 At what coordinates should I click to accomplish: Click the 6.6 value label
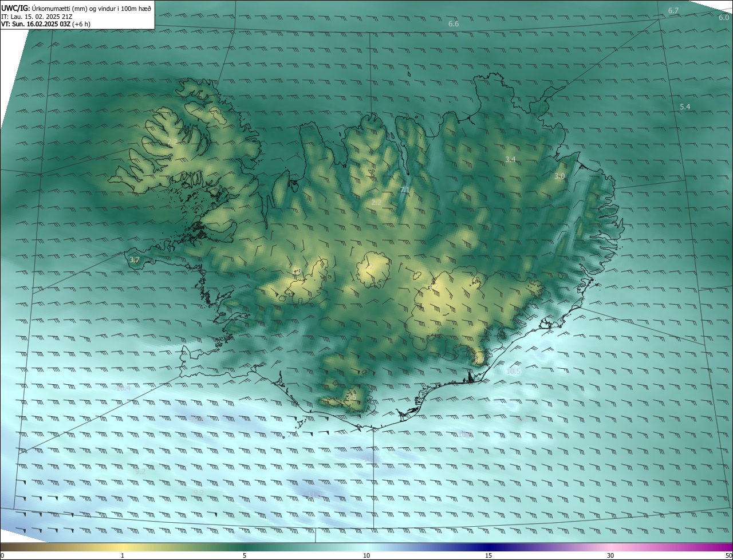454,24
